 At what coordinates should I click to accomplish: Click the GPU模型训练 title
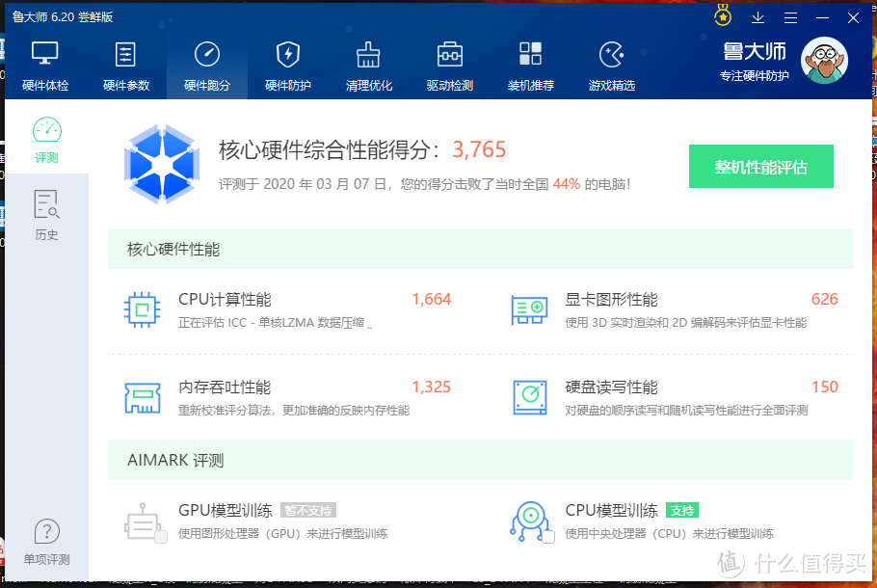point(226,510)
